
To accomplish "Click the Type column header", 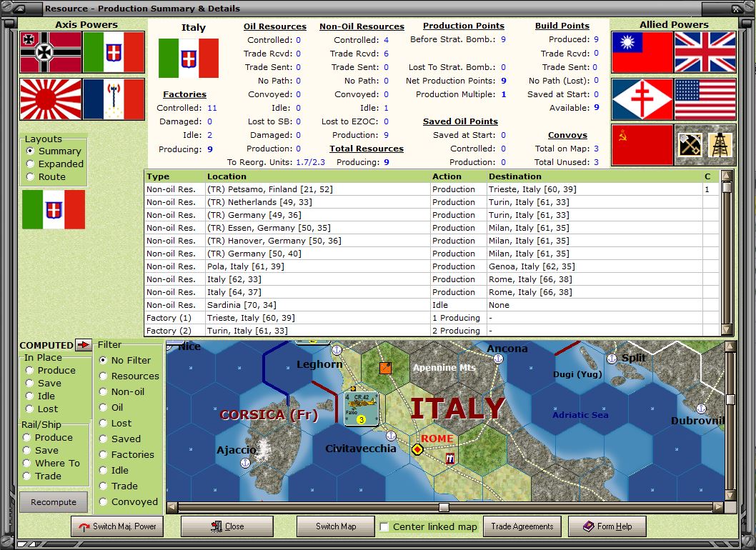I will 175,176.
